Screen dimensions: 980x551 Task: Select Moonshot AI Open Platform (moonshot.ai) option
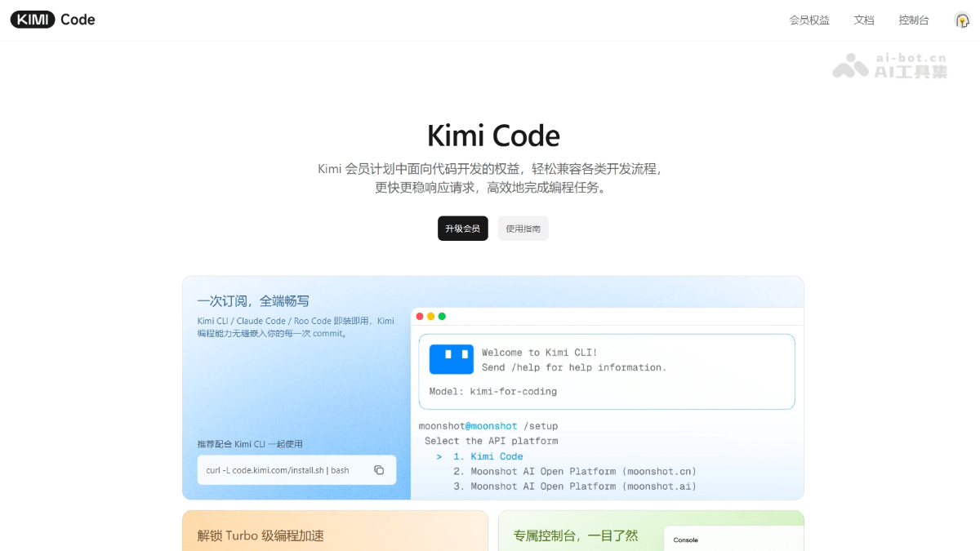(575, 486)
